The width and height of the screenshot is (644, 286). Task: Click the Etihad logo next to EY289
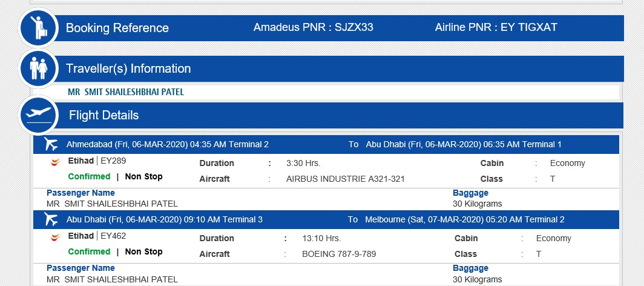click(x=56, y=162)
